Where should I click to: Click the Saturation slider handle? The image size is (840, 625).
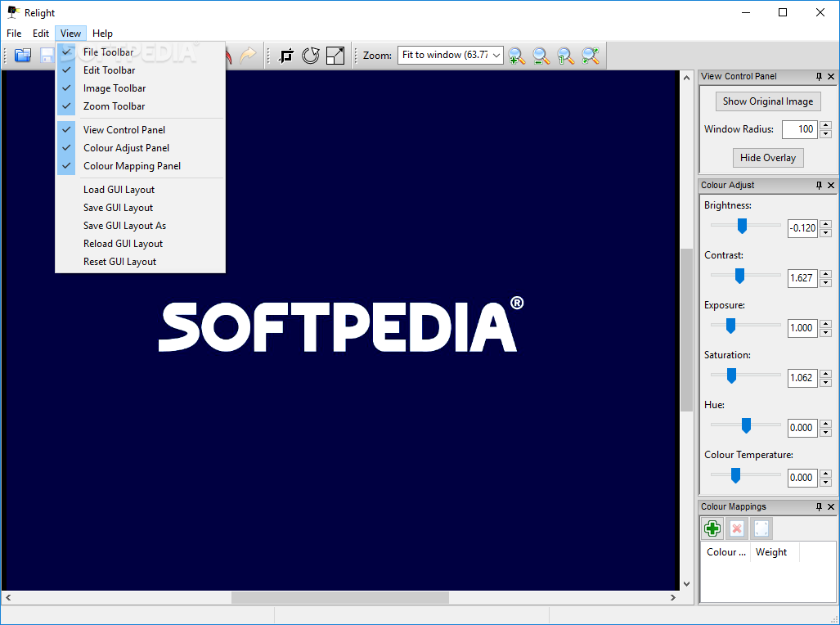coord(731,375)
